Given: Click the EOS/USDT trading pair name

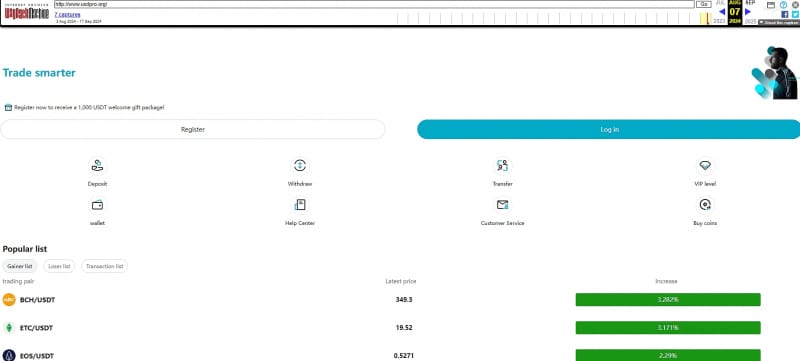Looking at the screenshot, I should pos(37,356).
